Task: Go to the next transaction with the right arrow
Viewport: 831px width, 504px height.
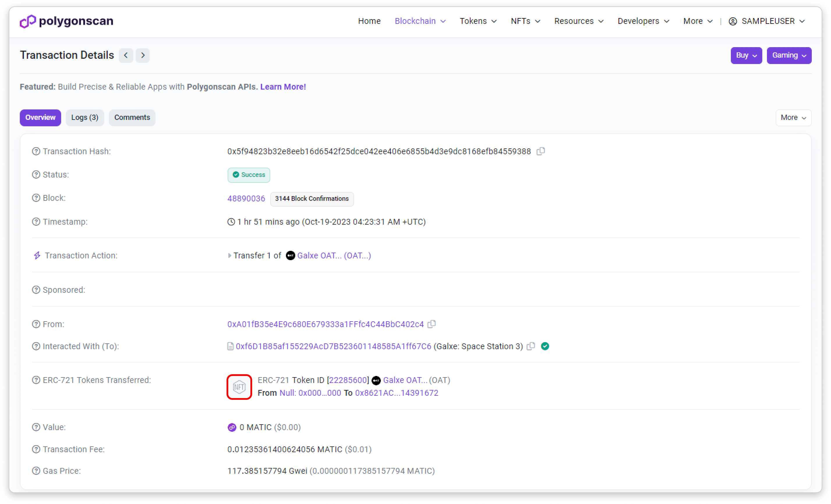Action: [x=143, y=55]
